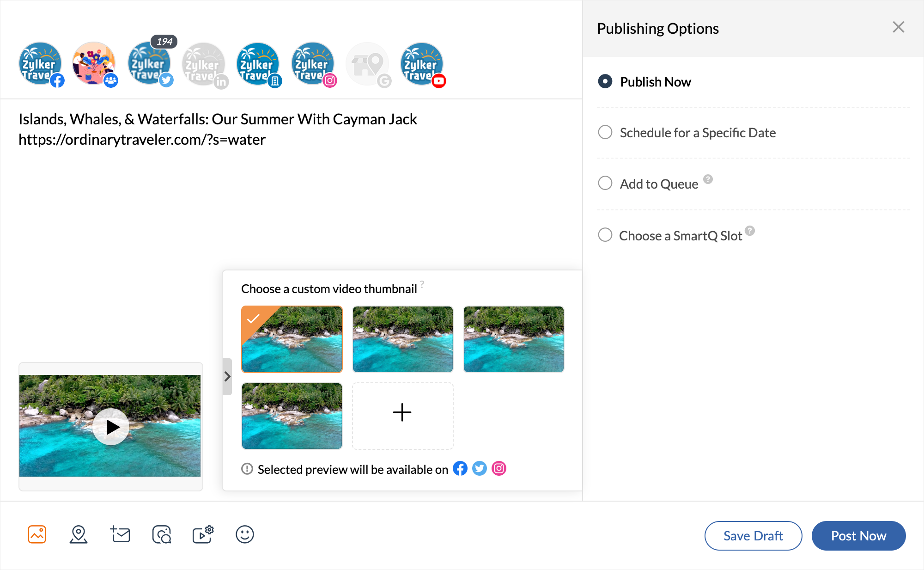Select the video settings icon
The width and height of the screenshot is (924, 570).
(203, 534)
